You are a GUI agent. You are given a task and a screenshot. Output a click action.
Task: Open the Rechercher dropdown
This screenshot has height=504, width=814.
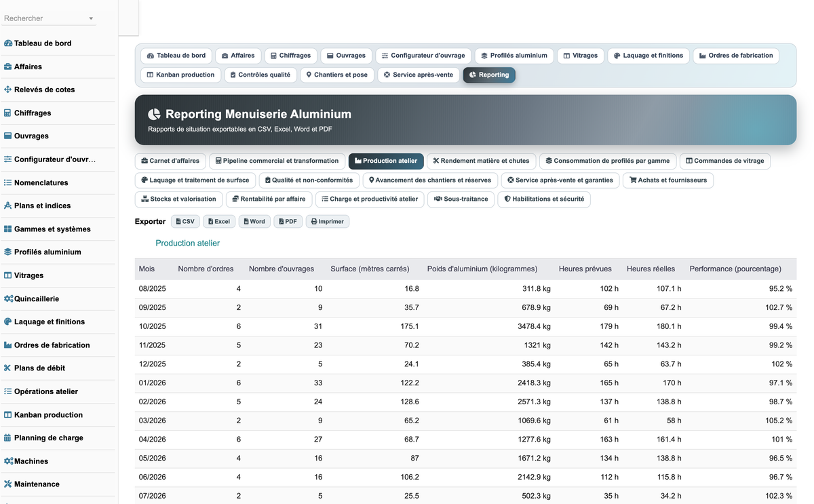pyautogui.click(x=48, y=18)
